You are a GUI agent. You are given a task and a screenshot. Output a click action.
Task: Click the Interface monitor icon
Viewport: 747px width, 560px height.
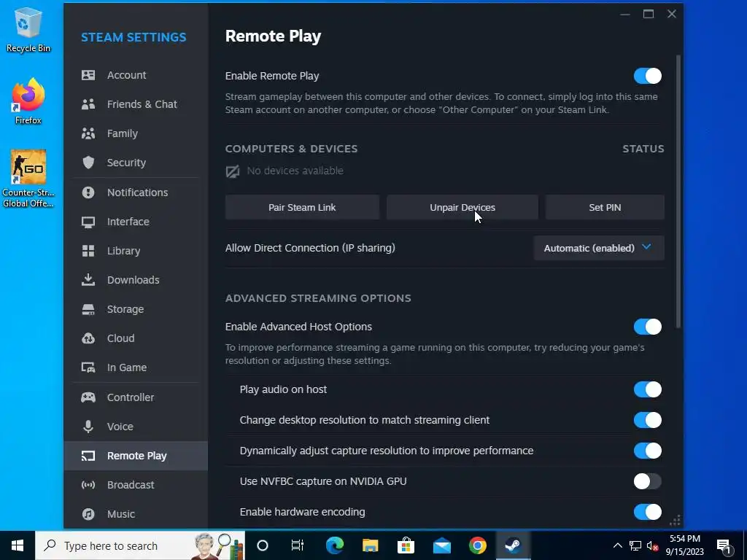coord(88,222)
